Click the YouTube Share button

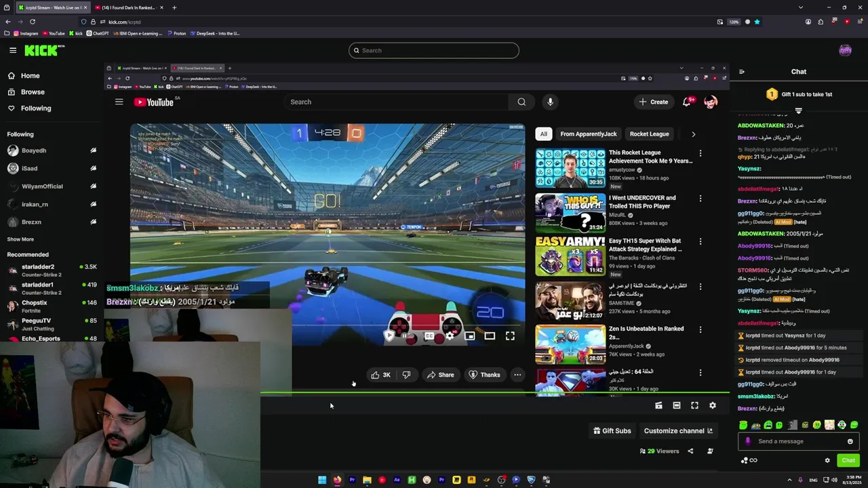tap(440, 375)
